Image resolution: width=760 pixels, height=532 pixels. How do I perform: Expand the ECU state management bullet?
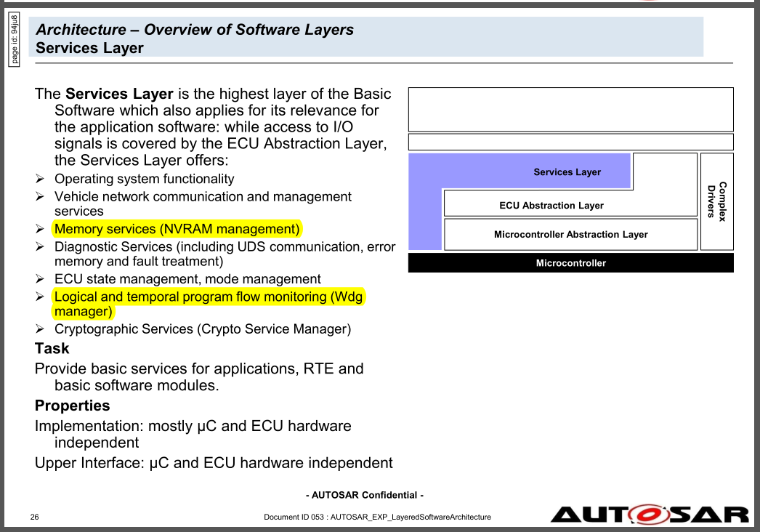point(38,279)
